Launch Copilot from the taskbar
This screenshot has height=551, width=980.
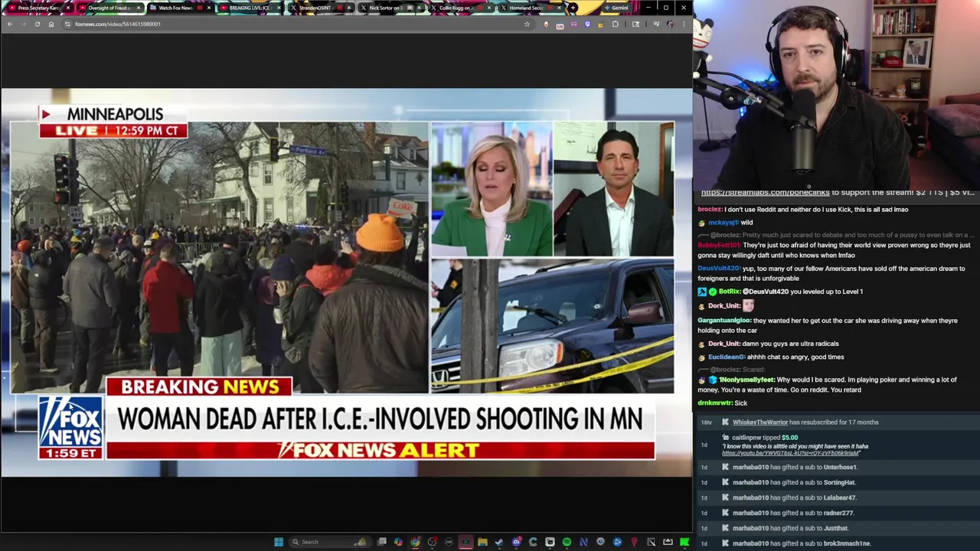[x=398, y=542]
